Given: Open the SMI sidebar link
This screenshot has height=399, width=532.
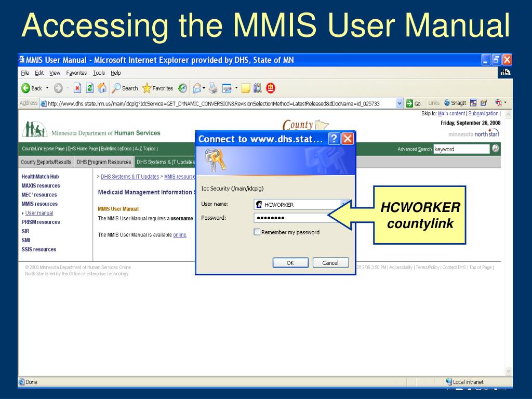Looking at the screenshot, I should click(26, 240).
